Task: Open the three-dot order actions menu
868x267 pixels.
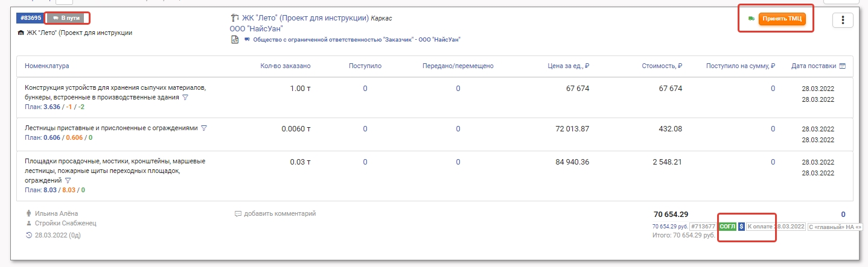Action: click(842, 20)
